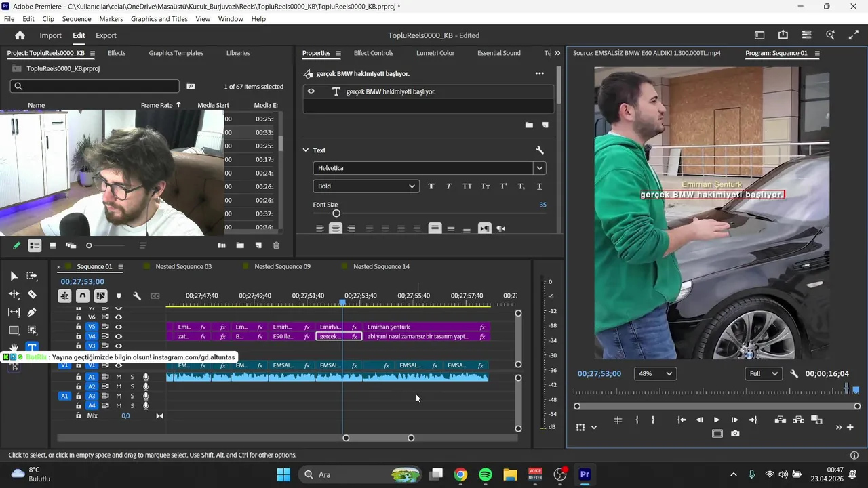Click the Underline text style icon
Viewport: 868px width, 488px height.
point(540,186)
